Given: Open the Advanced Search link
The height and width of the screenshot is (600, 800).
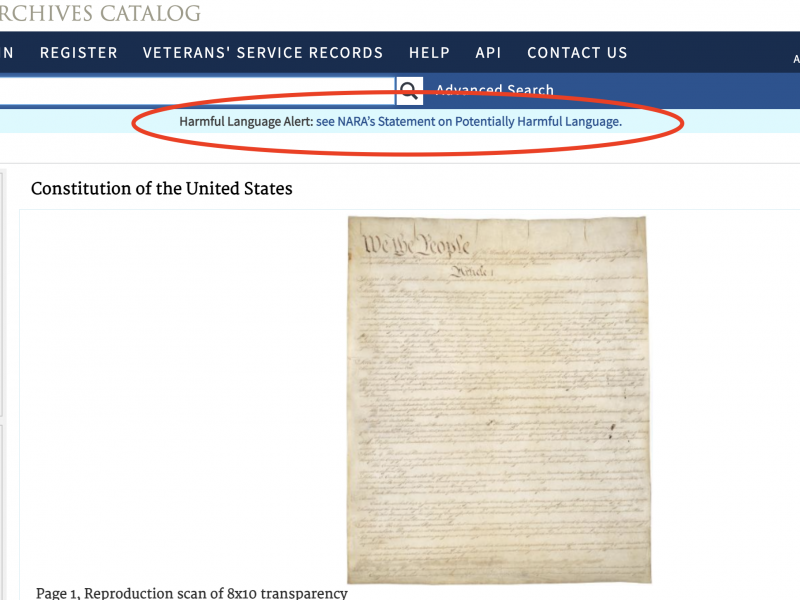Looking at the screenshot, I should tap(494, 90).
